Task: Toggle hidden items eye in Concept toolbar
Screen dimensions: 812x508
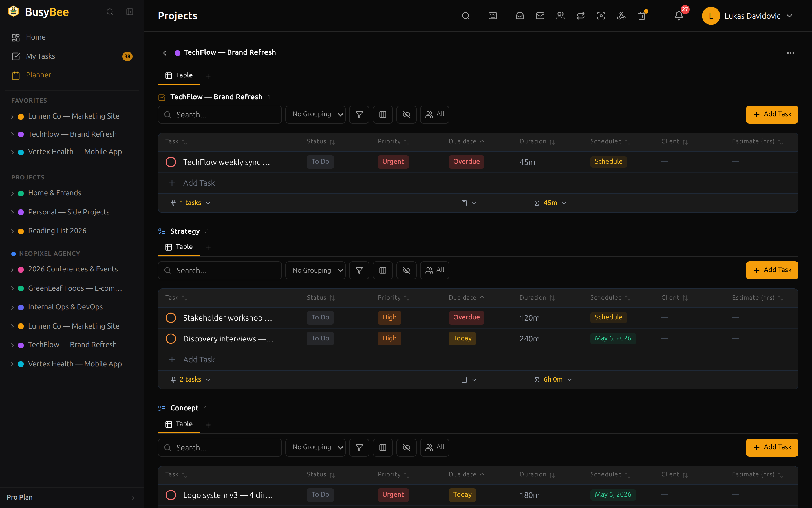Action: click(x=406, y=448)
